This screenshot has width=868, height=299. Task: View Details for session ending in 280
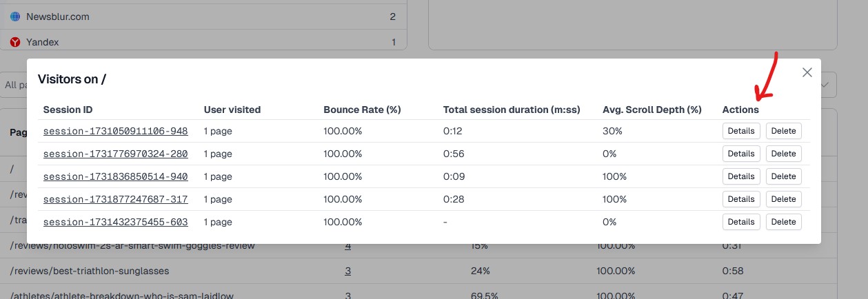pyautogui.click(x=740, y=154)
